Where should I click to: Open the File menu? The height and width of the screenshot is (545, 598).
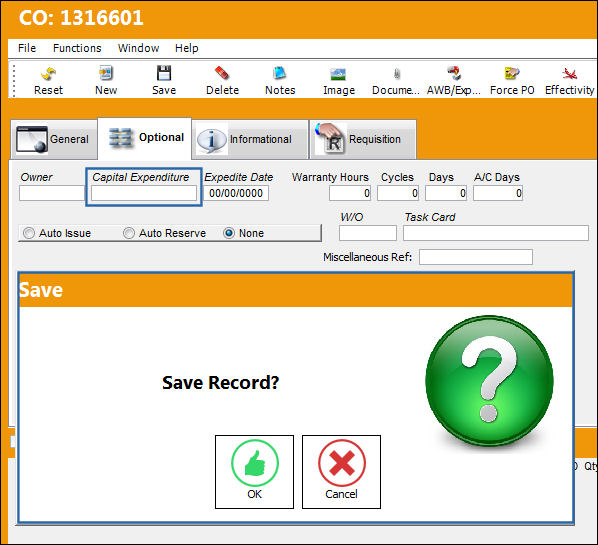(27, 48)
